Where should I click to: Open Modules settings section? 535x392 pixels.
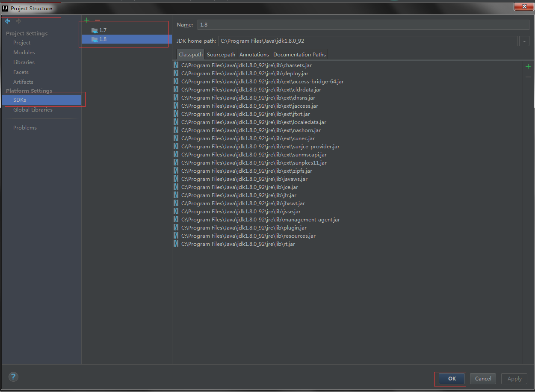[x=24, y=53]
